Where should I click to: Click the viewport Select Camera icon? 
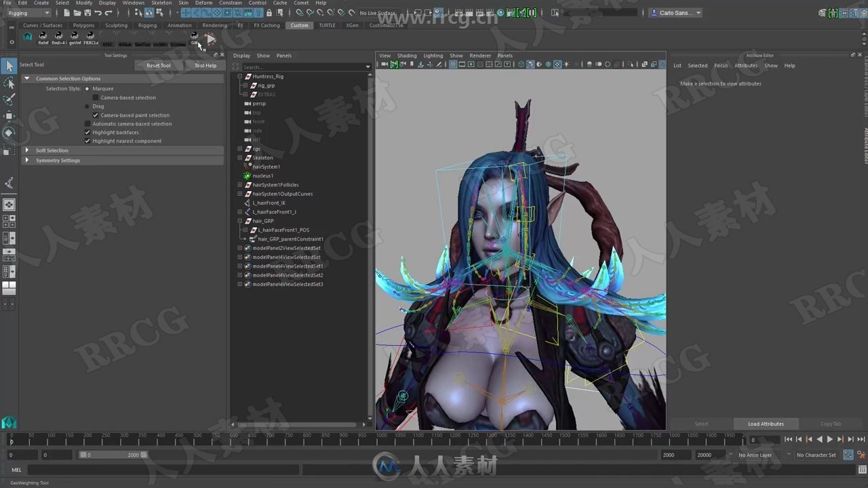coord(384,64)
